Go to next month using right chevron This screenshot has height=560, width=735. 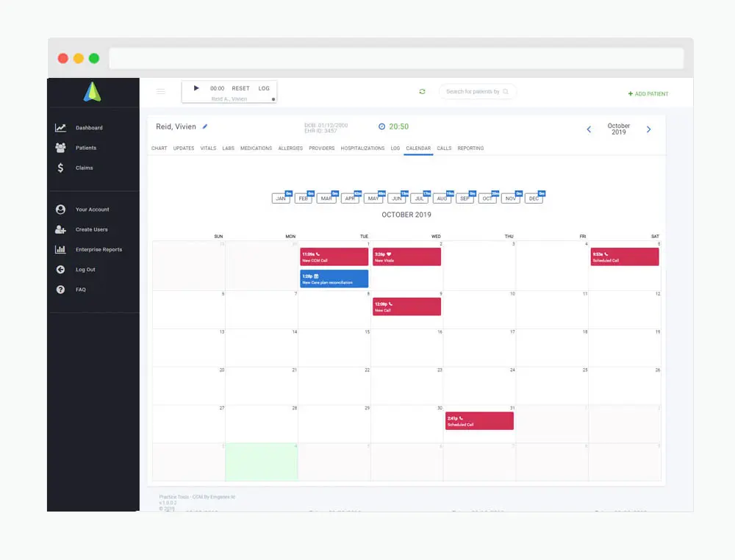pos(649,129)
